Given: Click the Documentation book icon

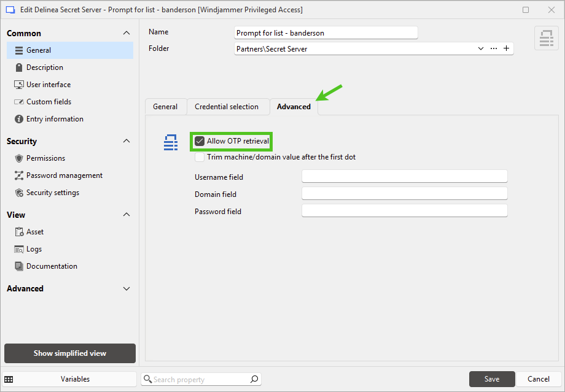Looking at the screenshot, I should coord(19,266).
